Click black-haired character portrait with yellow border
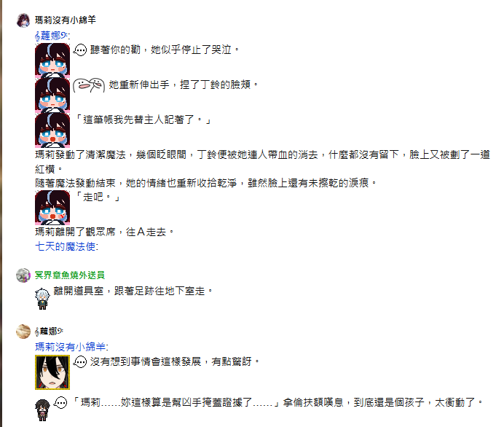The height and width of the screenshot is (427, 504). (52, 372)
